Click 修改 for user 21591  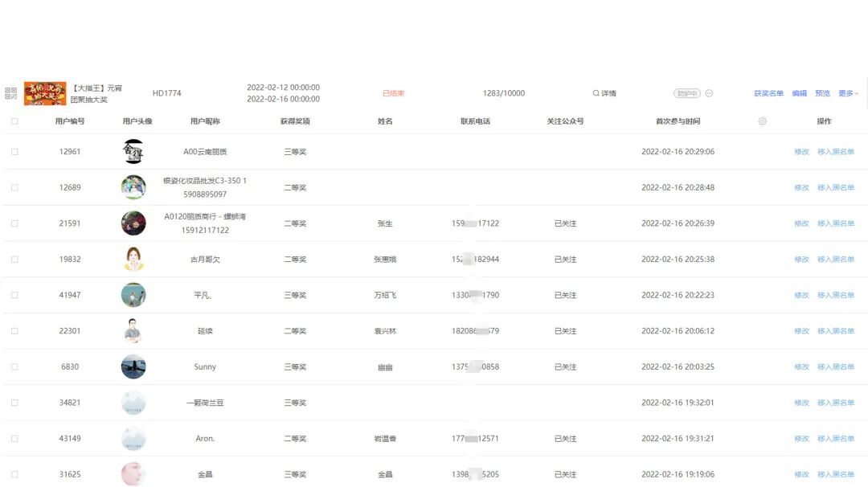coord(801,223)
